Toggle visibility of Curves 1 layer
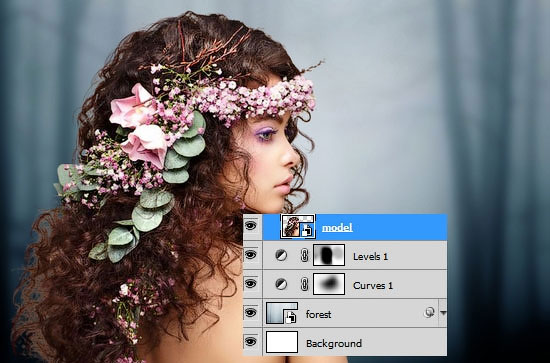Screen dimensions: 550x363 click(250, 283)
